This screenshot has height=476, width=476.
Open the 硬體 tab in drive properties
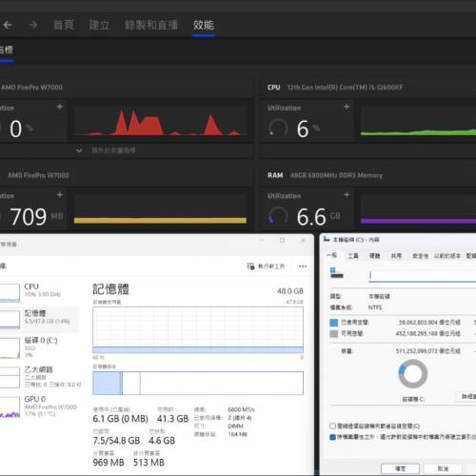click(375, 255)
